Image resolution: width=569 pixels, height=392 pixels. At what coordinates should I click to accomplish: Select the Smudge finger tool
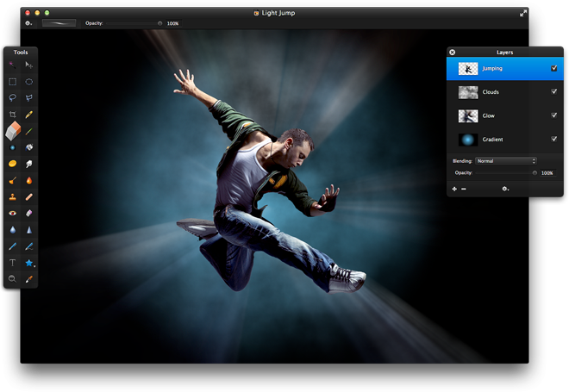tap(29, 164)
